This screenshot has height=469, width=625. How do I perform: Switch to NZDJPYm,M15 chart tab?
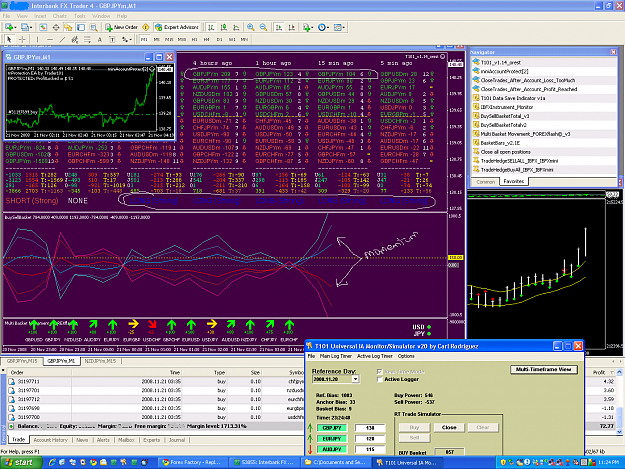click(x=100, y=361)
